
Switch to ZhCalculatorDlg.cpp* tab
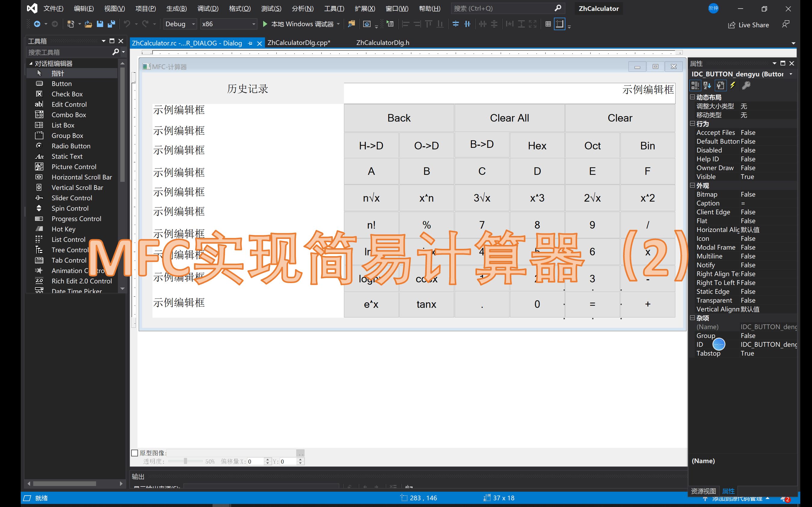299,43
